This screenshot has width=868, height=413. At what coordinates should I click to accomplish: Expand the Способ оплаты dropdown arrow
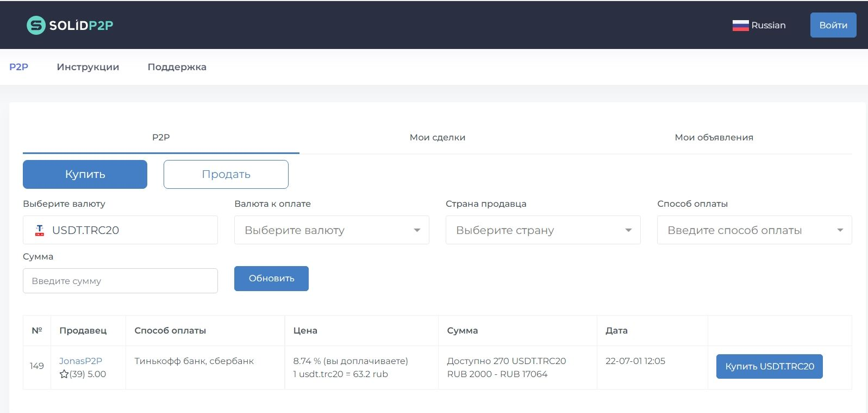tap(840, 230)
